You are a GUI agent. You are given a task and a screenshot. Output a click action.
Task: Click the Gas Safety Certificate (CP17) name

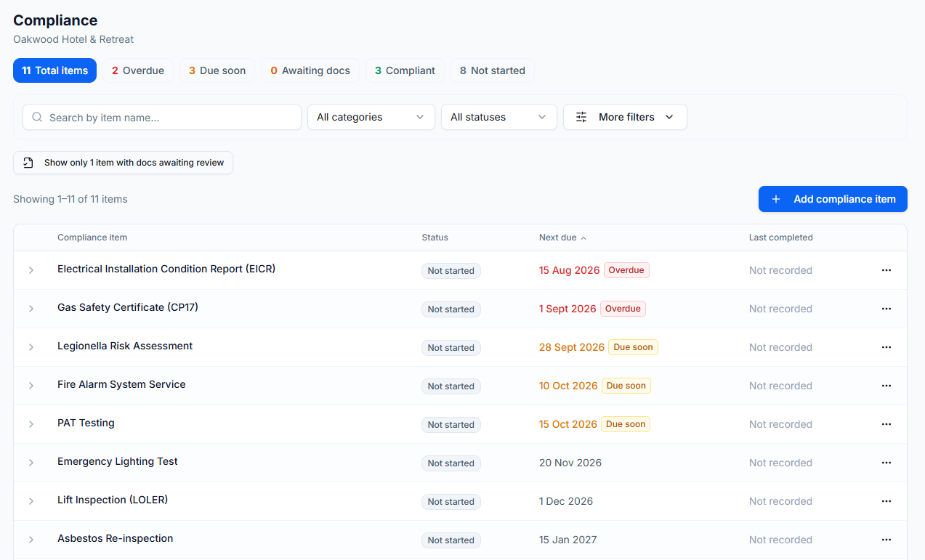[x=128, y=307]
